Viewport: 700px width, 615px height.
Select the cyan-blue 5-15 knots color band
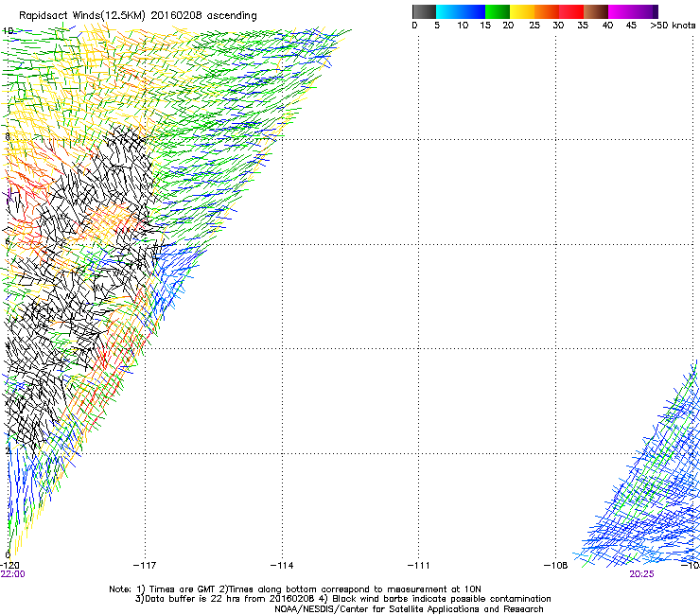(x=461, y=11)
